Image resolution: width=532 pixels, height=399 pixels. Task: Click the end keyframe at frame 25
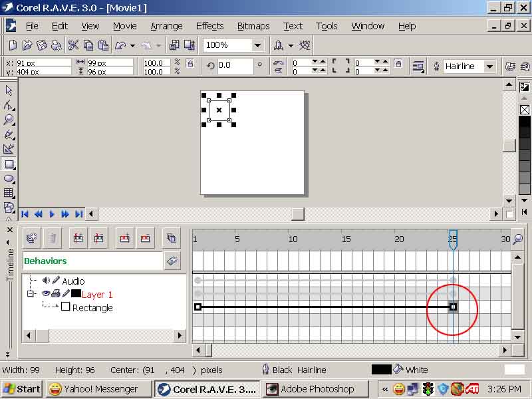coord(453,307)
